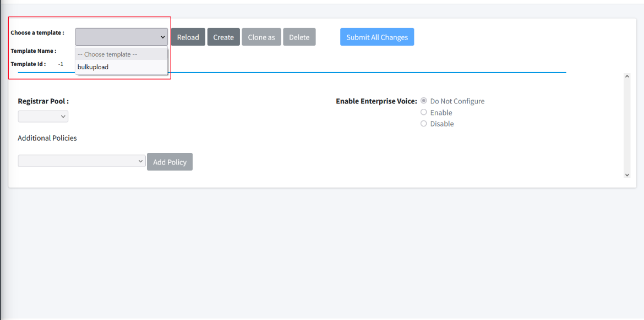This screenshot has height=320, width=644.
Task: Click the Create button
Action: [223, 36]
